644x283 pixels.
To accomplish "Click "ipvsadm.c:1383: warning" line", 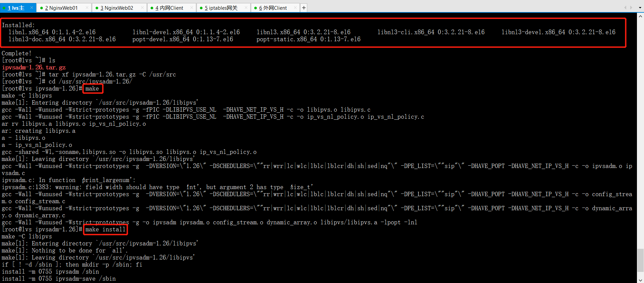I will [x=158, y=187].
